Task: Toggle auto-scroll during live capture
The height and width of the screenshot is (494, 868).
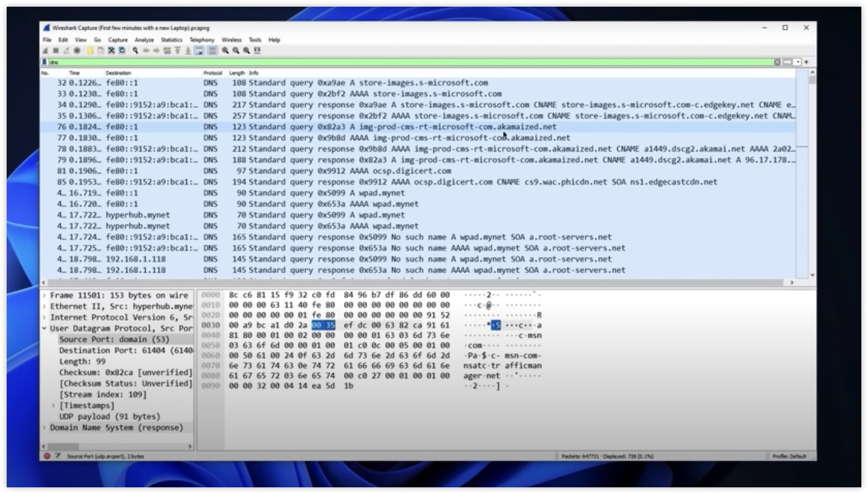Action: click(x=200, y=51)
